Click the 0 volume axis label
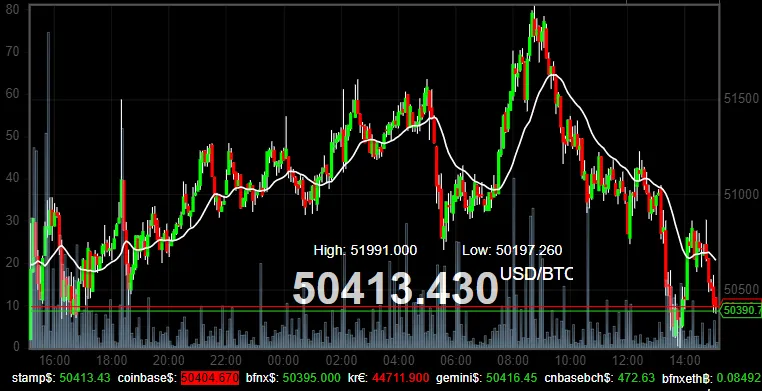762x391 pixels. click(x=17, y=347)
